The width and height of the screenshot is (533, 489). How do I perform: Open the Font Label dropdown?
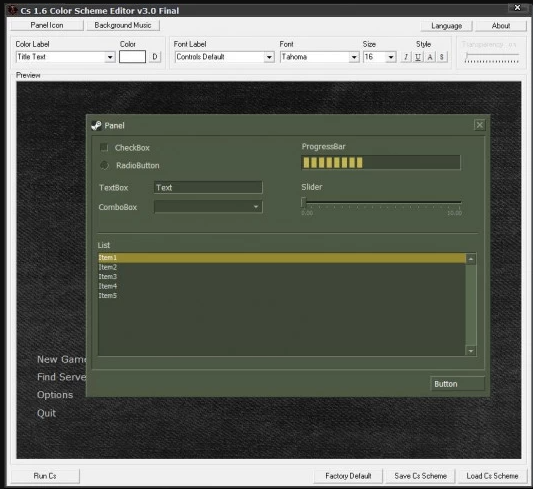tap(269, 57)
